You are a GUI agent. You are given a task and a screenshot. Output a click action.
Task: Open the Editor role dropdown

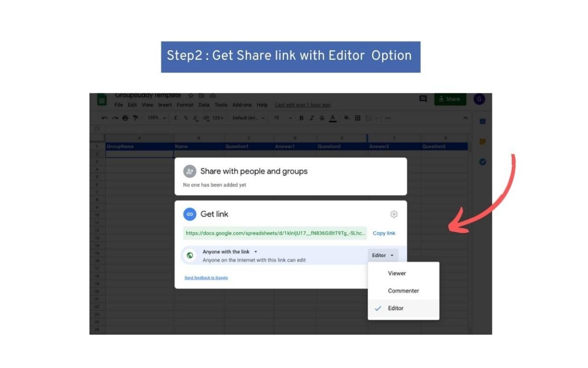[383, 255]
